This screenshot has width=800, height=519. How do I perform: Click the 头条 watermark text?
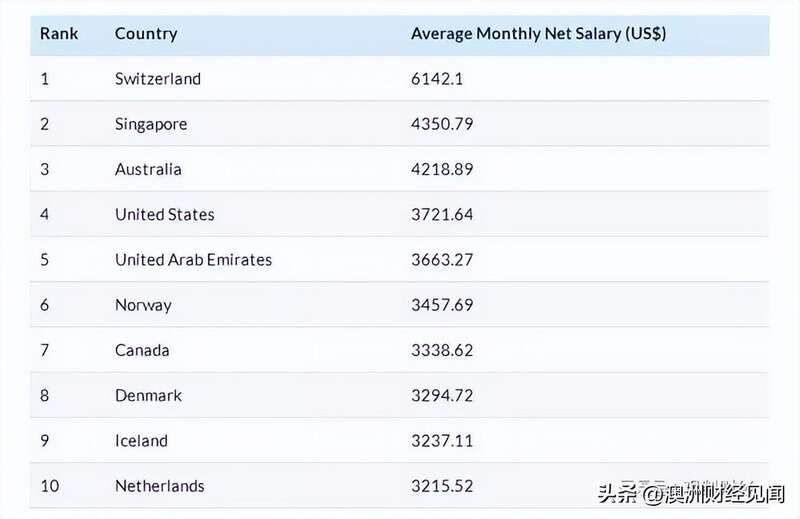click(x=617, y=493)
